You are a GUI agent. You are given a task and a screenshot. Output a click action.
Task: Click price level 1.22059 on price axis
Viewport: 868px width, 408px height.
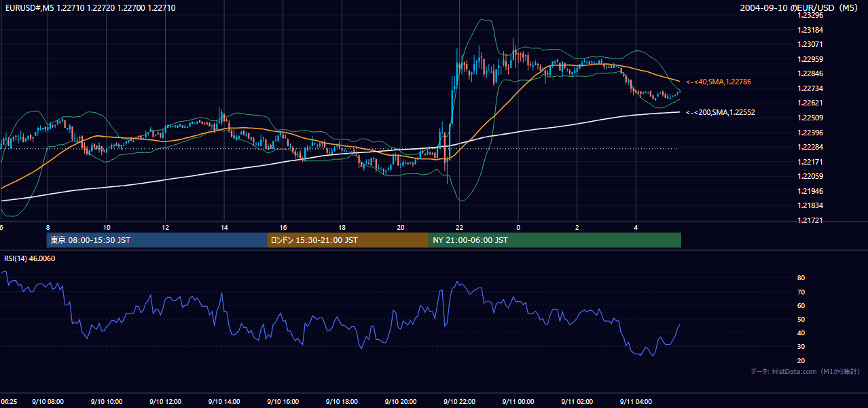[x=810, y=176]
